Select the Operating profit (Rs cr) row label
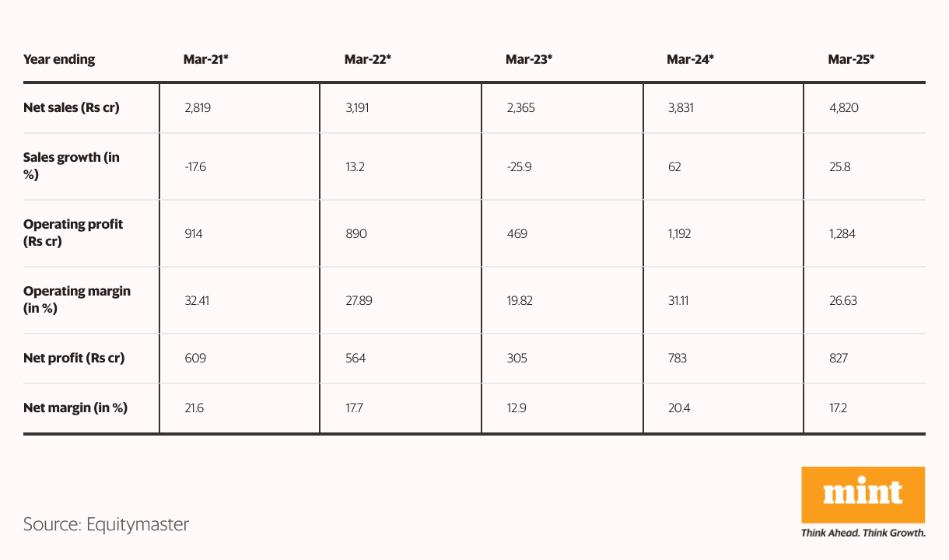 coord(73,233)
